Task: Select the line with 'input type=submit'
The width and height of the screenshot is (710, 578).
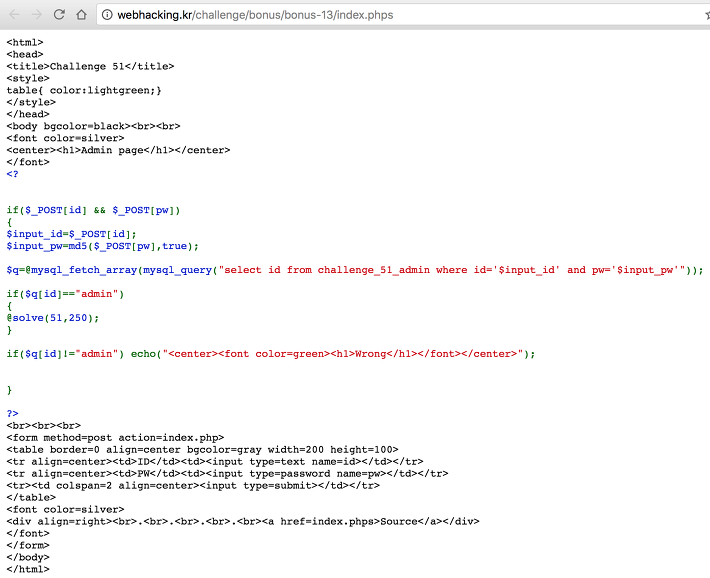Action: click(x=193, y=486)
